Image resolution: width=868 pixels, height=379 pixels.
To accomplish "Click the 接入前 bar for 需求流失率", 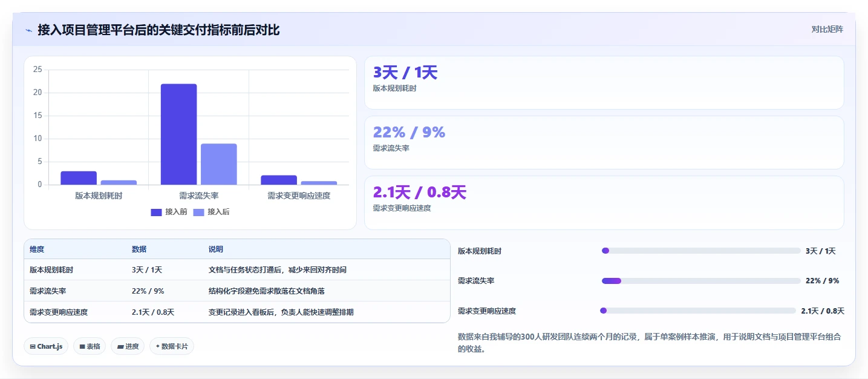I will (178, 134).
